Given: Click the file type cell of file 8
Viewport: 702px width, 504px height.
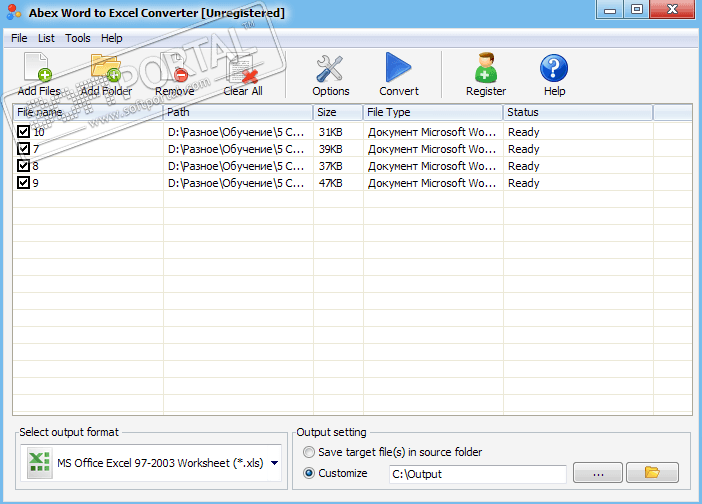Looking at the screenshot, I should click(432, 166).
